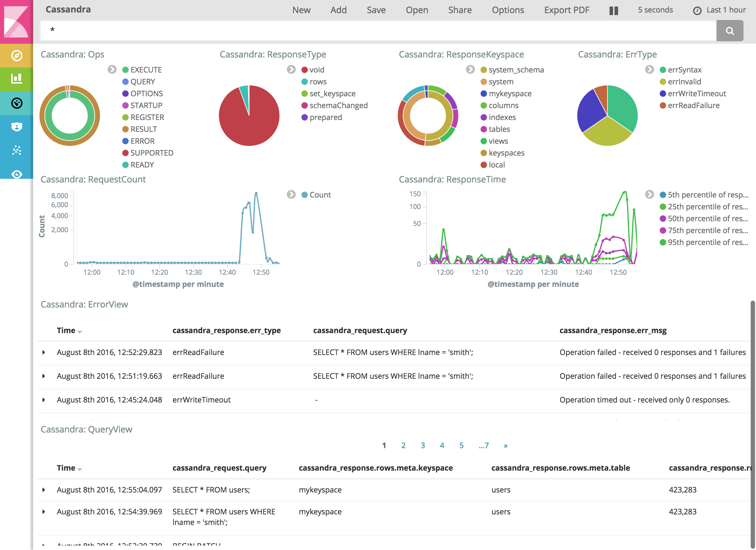Screen dimensions: 756x550
Task: Toggle the ErrType legend arrow
Action: coord(649,69)
